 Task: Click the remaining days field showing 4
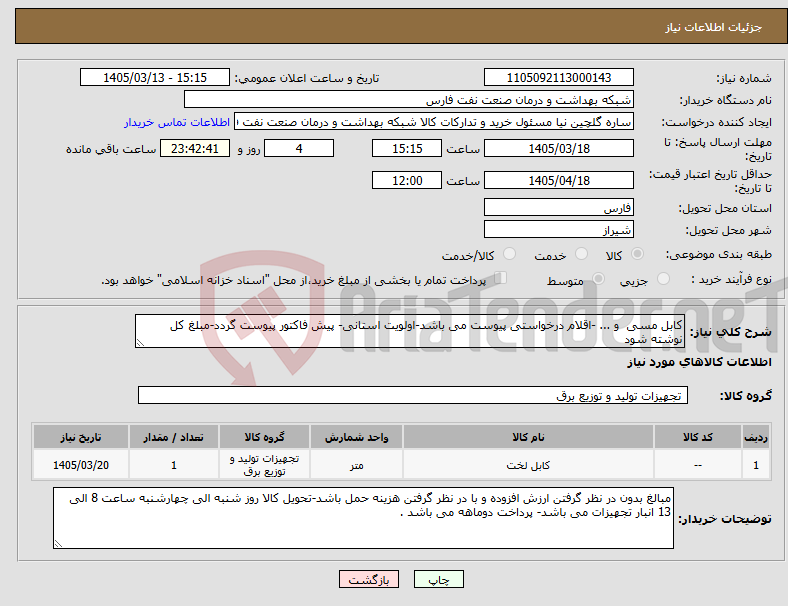299,148
